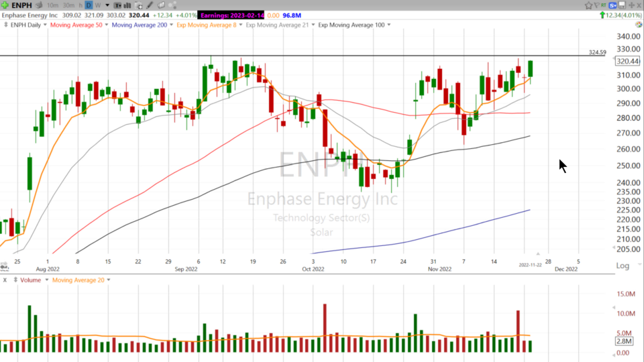This screenshot has height=362, width=644.
Task: Close the Volume pane with X
Action: click(x=5, y=280)
